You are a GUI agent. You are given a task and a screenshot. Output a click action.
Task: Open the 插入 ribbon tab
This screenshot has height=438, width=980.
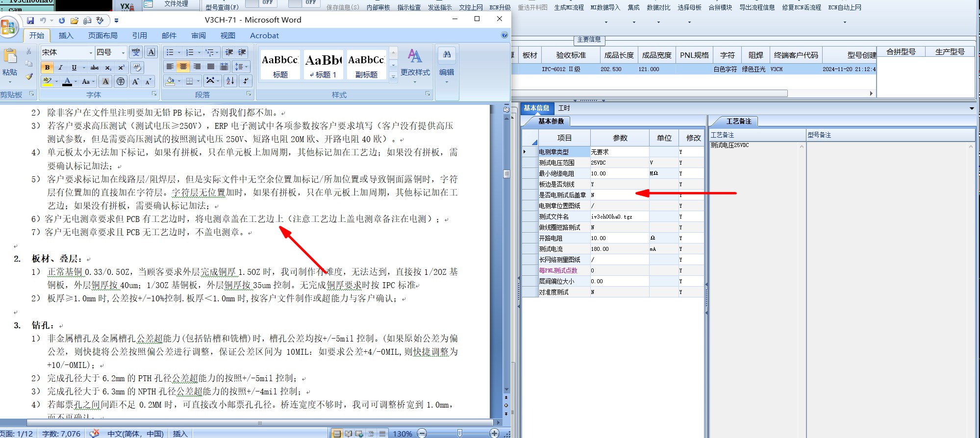[x=66, y=35]
